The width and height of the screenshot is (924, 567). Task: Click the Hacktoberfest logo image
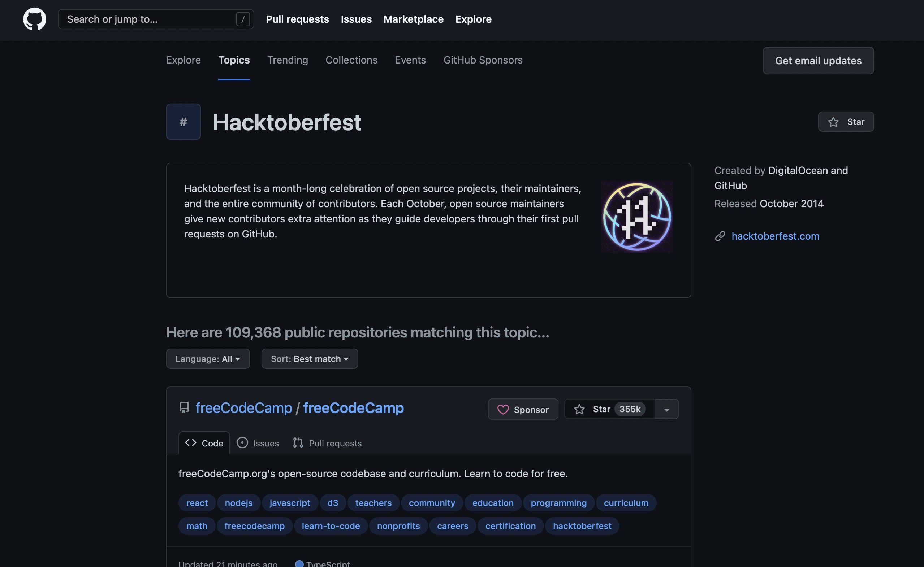(637, 217)
